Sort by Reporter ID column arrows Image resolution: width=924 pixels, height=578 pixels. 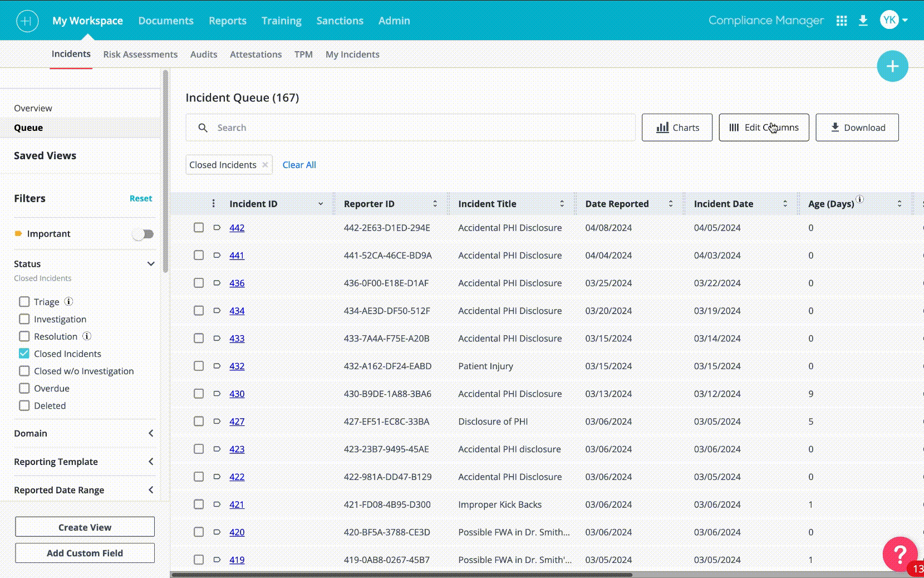(435, 204)
